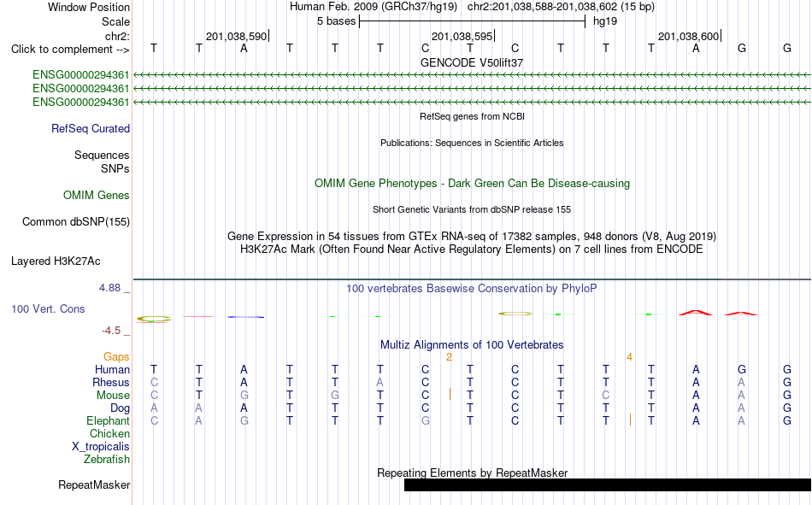Click the orange gap count 2
This screenshot has width=812, height=505.
coord(449,357)
